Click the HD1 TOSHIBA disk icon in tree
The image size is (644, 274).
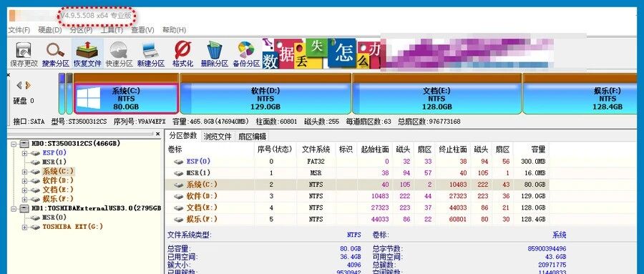point(24,208)
